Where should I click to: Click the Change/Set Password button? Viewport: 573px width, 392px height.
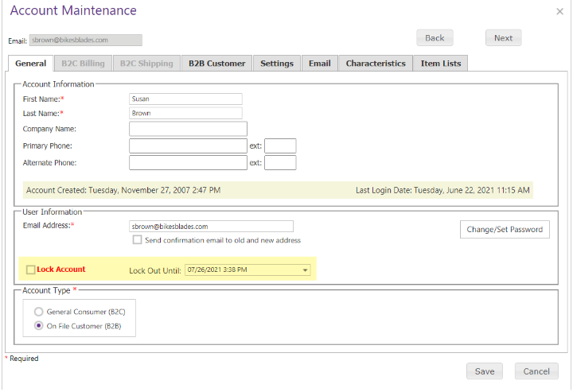505,229
